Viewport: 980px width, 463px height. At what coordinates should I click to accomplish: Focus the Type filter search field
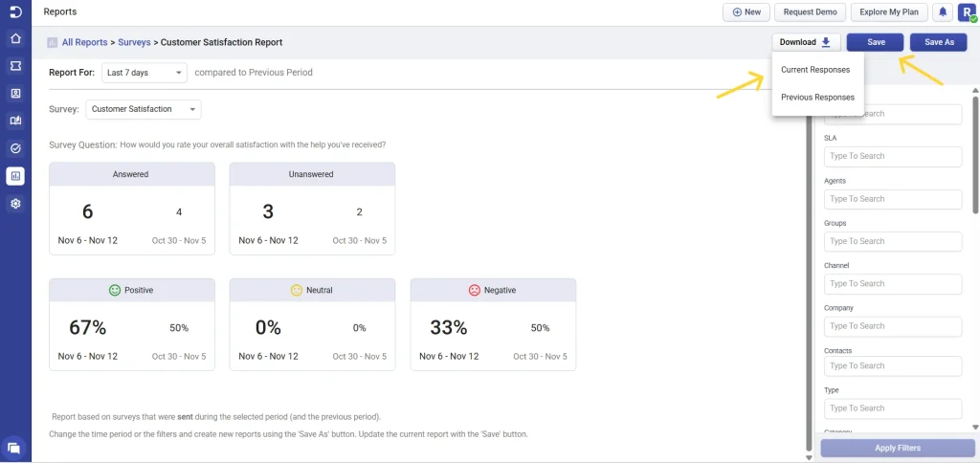893,408
